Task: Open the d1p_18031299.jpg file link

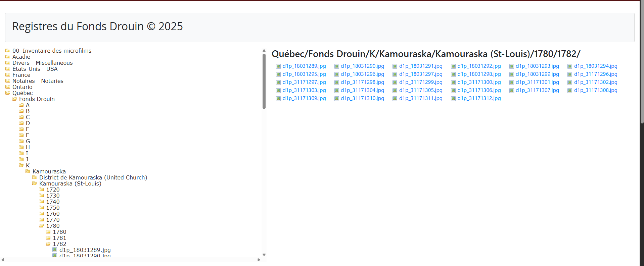Action: coord(537,74)
